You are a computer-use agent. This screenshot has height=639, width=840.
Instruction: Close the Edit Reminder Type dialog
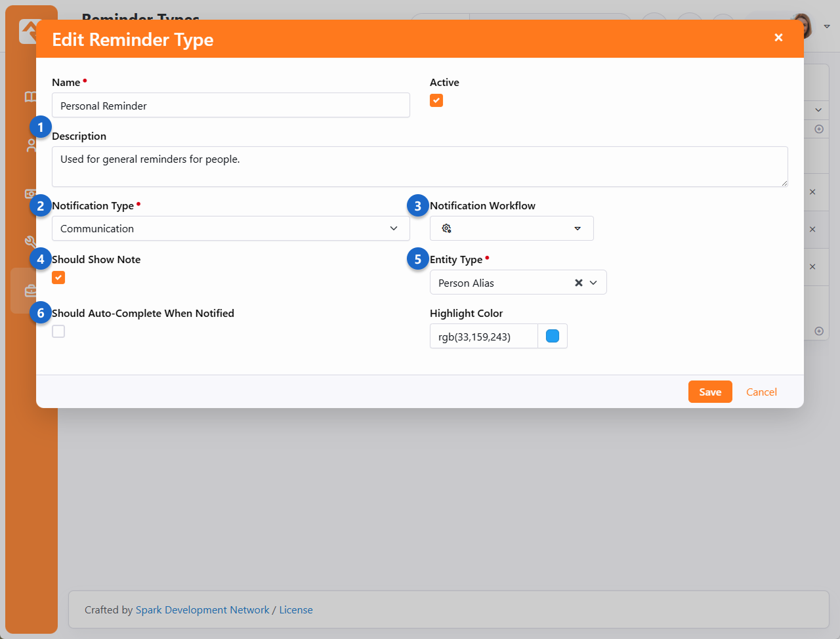pyautogui.click(x=778, y=37)
